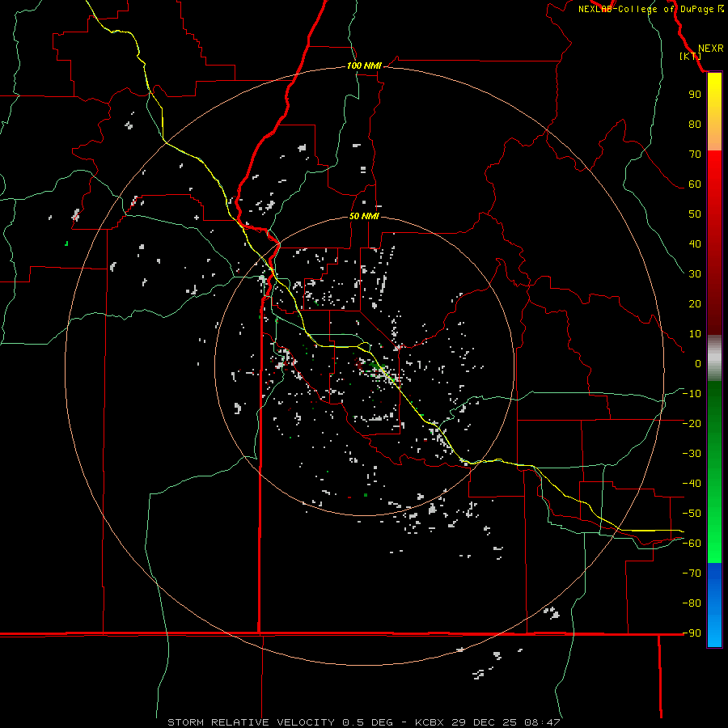The height and width of the screenshot is (728, 728).
Task: Click the 100 NMI range ring label
Action: click(364, 66)
